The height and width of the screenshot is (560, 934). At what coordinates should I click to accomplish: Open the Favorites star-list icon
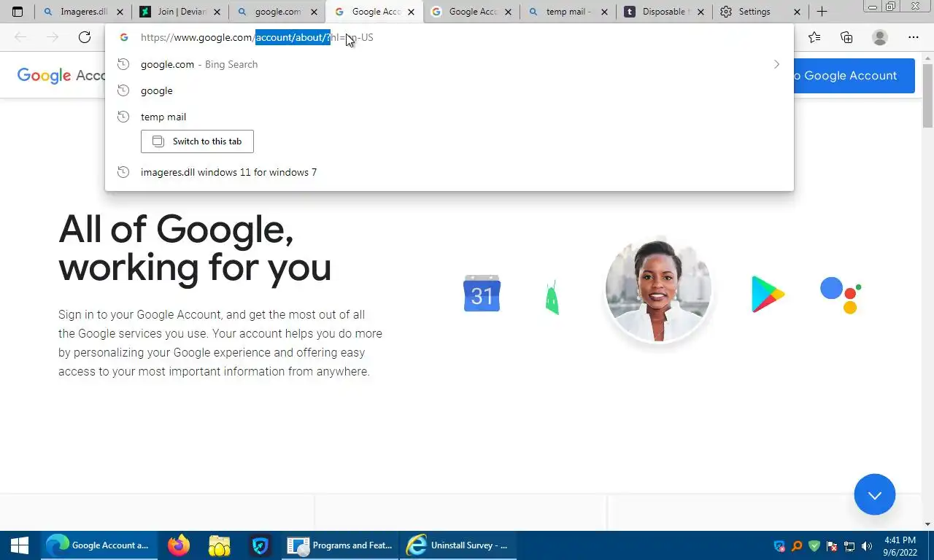point(814,37)
